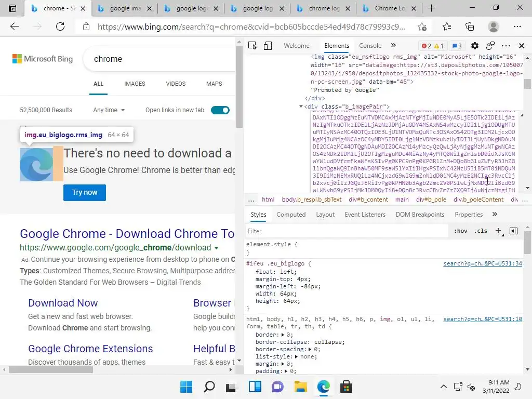Viewport: 532px width, 399px height.
Task: Show more Styles pane tabs chevron
Action: point(495,214)
